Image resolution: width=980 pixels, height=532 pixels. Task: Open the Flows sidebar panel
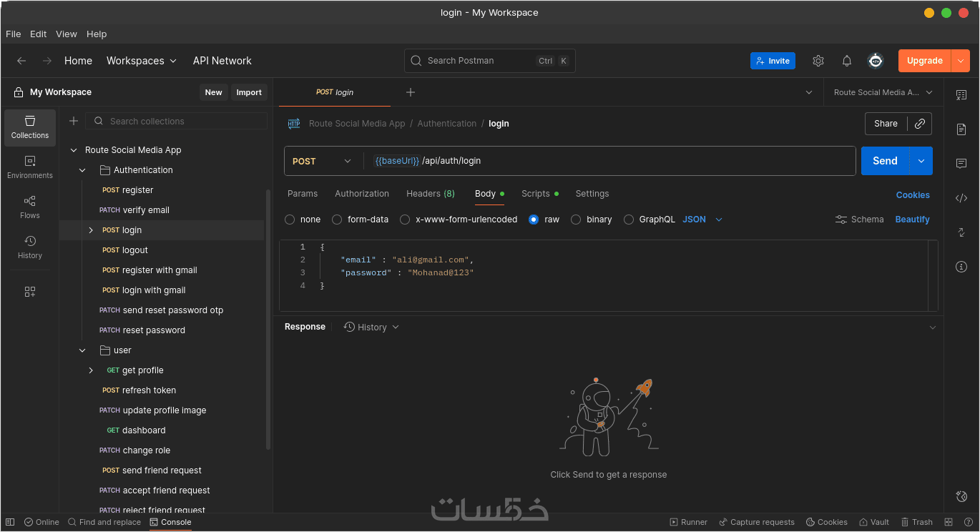point(30,207)
